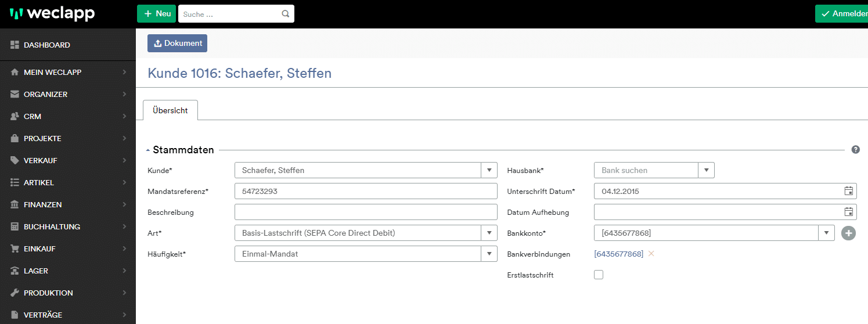868x324 pixels.
Task: Expand Artikel submenu chevron
Action: click(x=124, y=183)
